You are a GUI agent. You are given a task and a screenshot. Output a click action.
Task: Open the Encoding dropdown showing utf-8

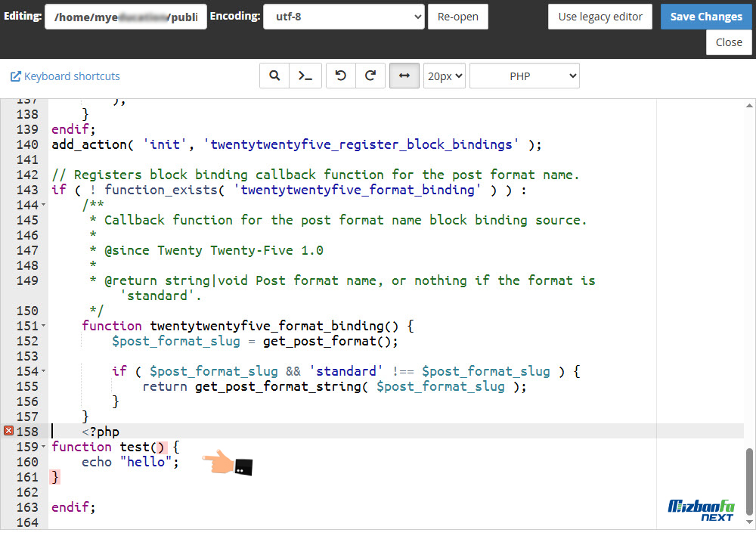344,15
